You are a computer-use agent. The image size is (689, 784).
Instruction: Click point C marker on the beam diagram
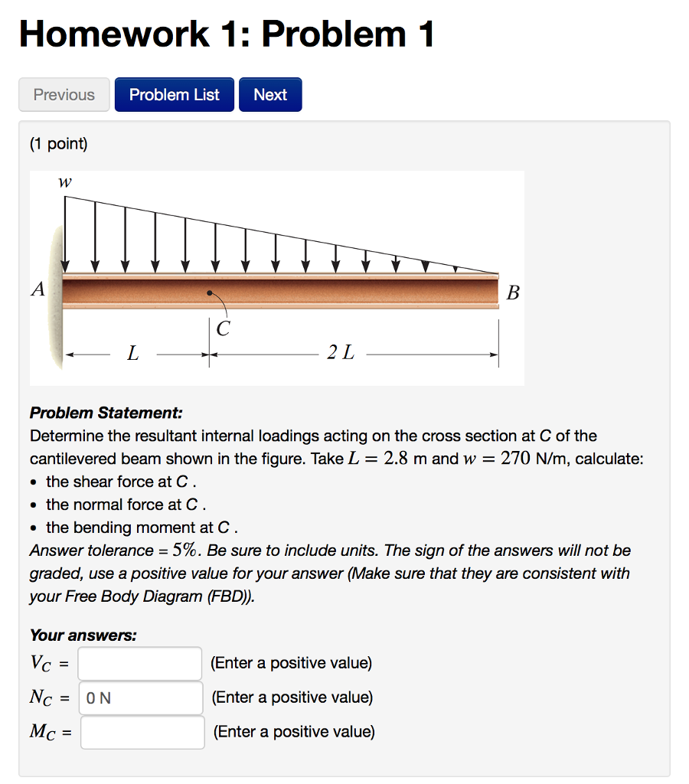pyautogui.click(x=209, y=292)
